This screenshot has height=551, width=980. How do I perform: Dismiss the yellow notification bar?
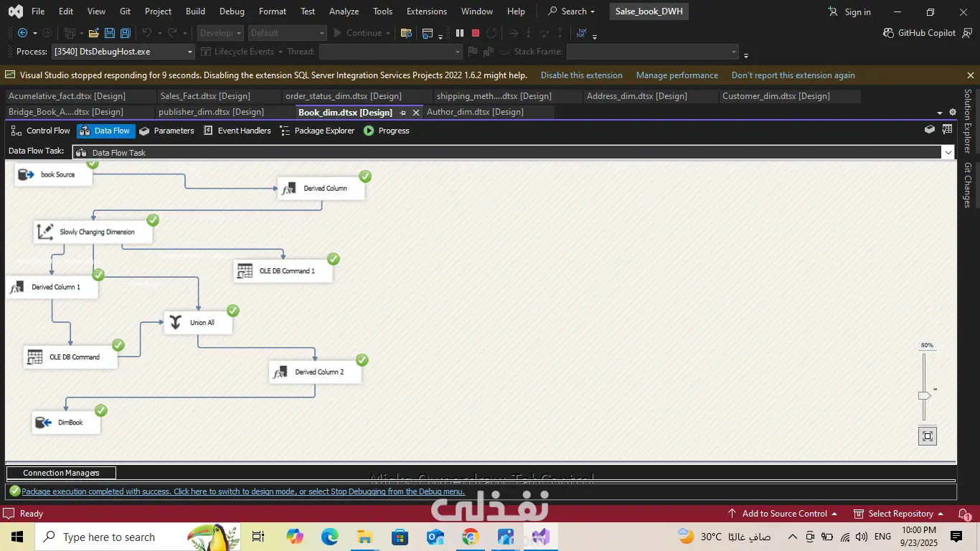click(971, 75)
